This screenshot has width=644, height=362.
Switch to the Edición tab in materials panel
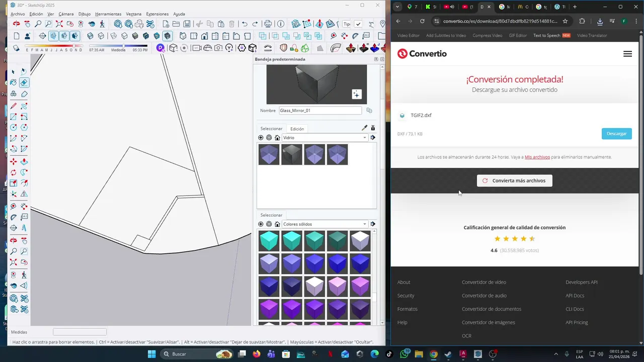point(297,129)
